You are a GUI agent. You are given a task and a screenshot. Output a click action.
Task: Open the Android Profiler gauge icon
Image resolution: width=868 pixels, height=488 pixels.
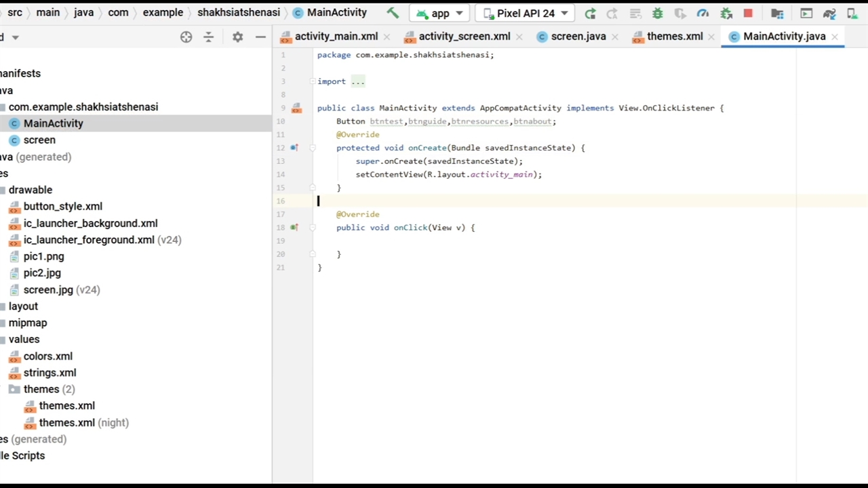[703, 14]
